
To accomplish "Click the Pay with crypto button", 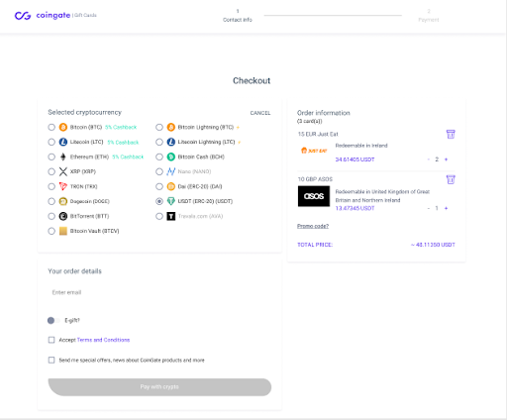I will [x=159, y=387].
